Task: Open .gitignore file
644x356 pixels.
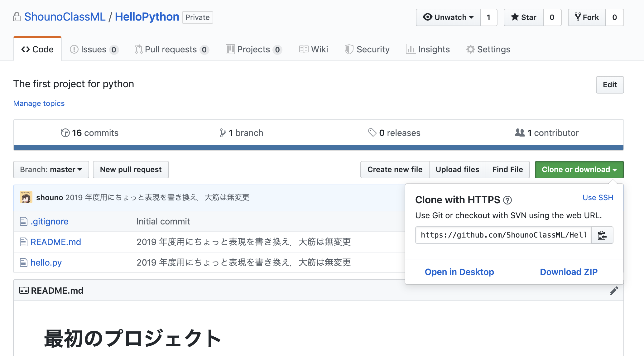Action: [x=50, y=221]
